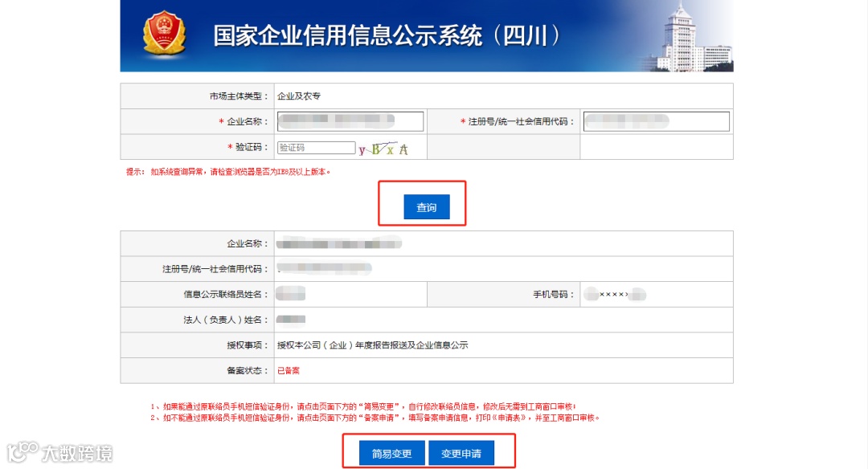Click the national emblem badge logo
Viewport: 868px width, 469px height.
click(x=164, y=34)
